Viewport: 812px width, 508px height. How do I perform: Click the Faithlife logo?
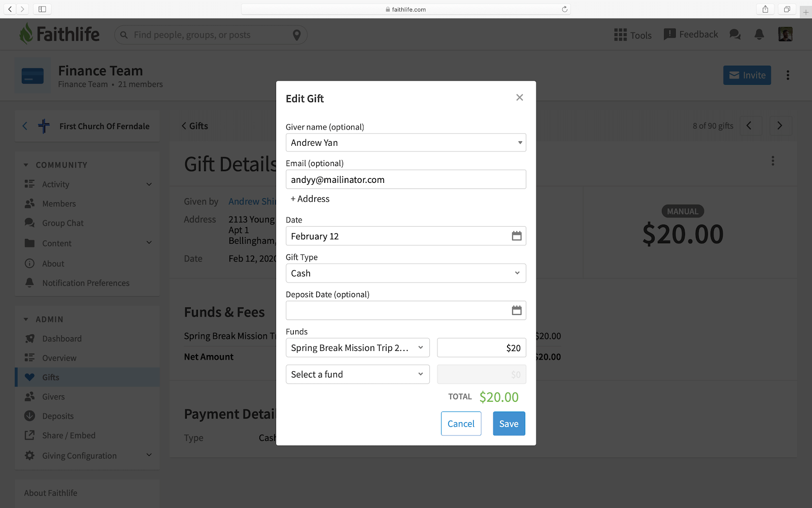[x=59, y=34]
